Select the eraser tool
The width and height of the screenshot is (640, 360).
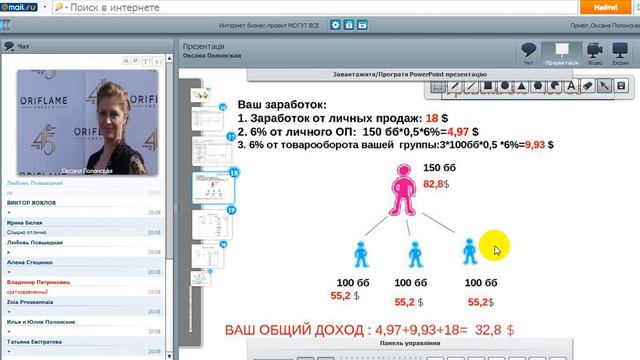tap(588, 86)
